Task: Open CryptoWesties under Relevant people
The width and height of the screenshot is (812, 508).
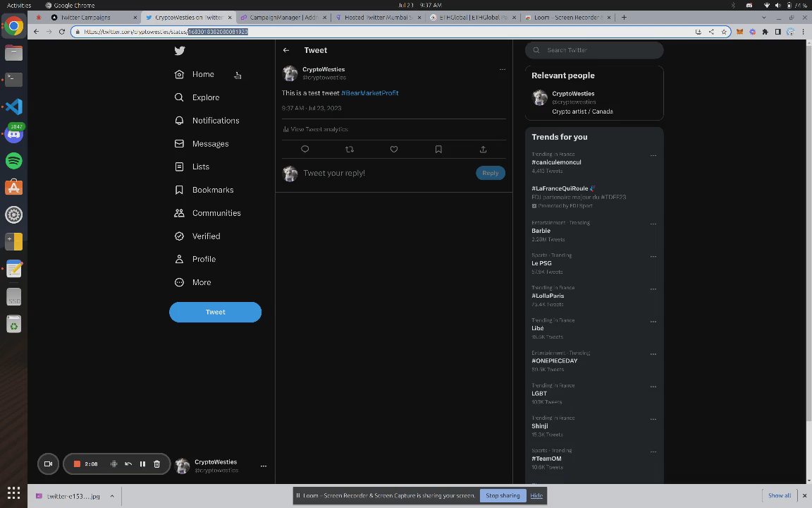Action: point(573,94)
